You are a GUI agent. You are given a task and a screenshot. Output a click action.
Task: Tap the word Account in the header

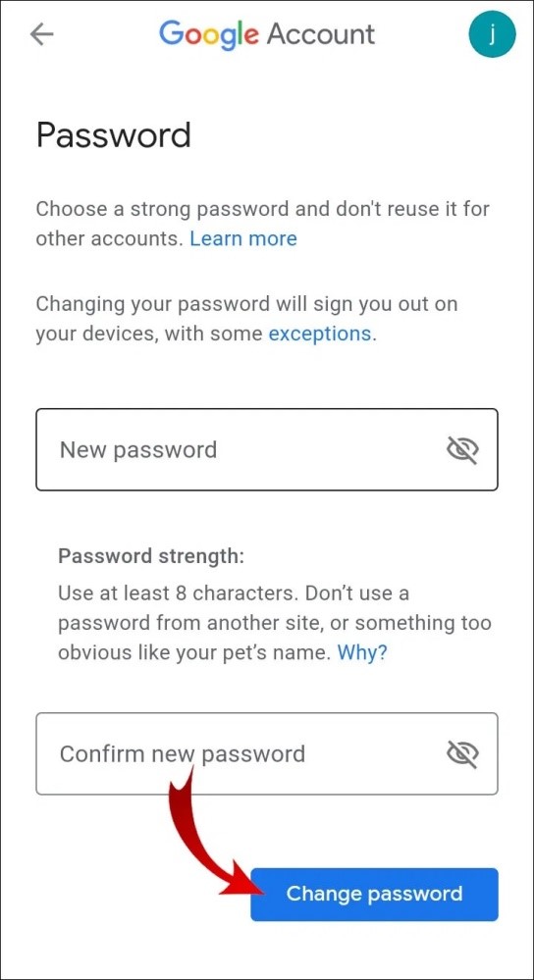pyautogui.click(x=321, y=34)
